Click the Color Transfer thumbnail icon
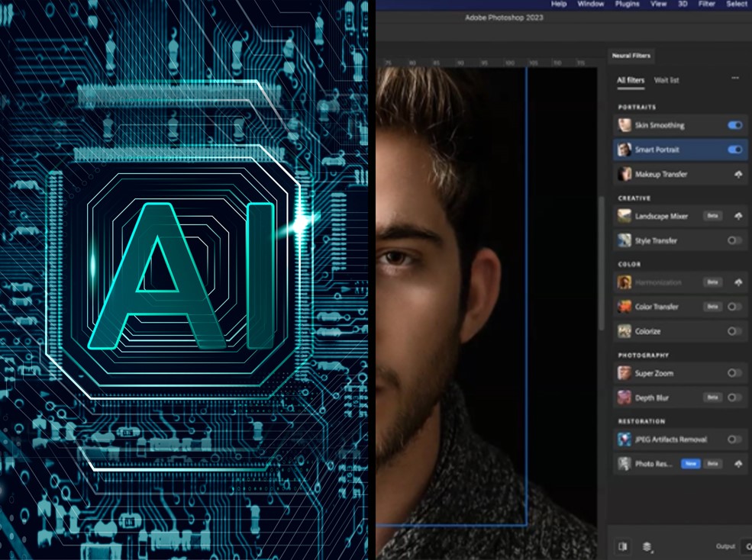This screenshot has height=560, width=752. (x=625, y=307)
